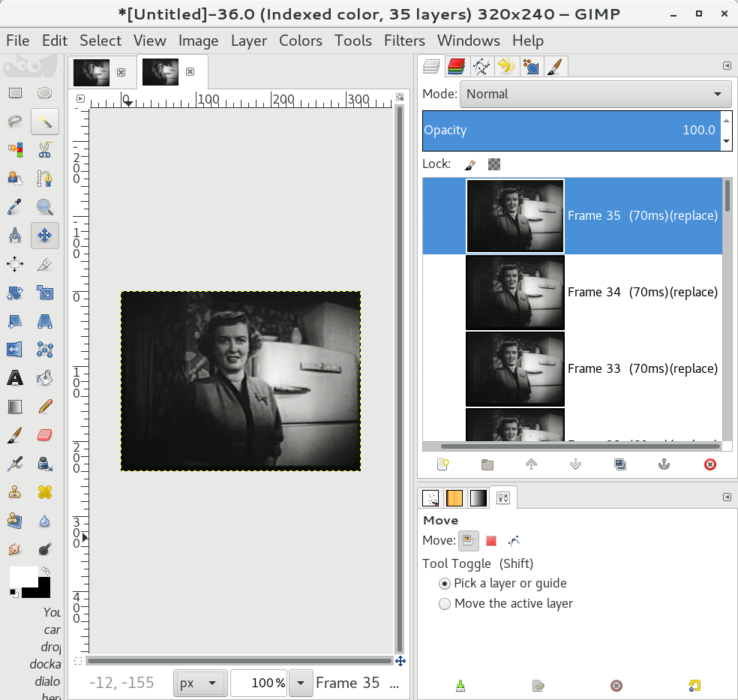
Task: Toggle lock alpha channel checkerboard icon
Action: click(x=493, y=164)
